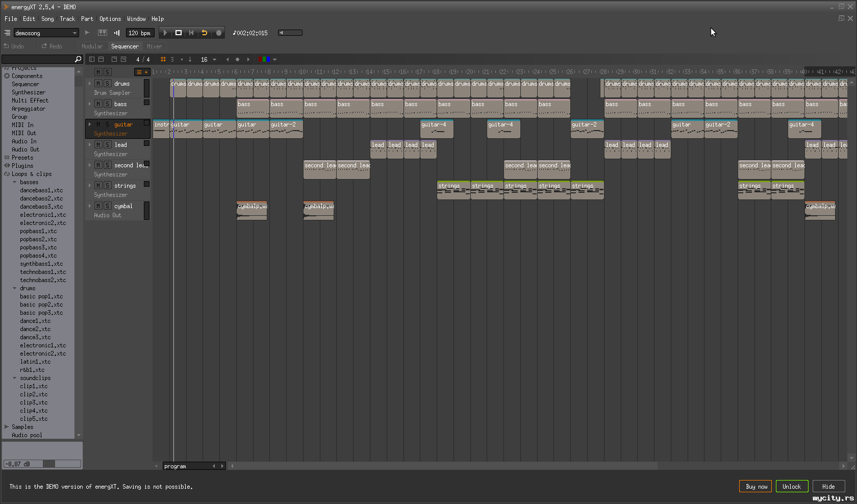Screen dimensions: 857x504
Task: Toggle the orange snap grid icon
Action: [163, 60]
